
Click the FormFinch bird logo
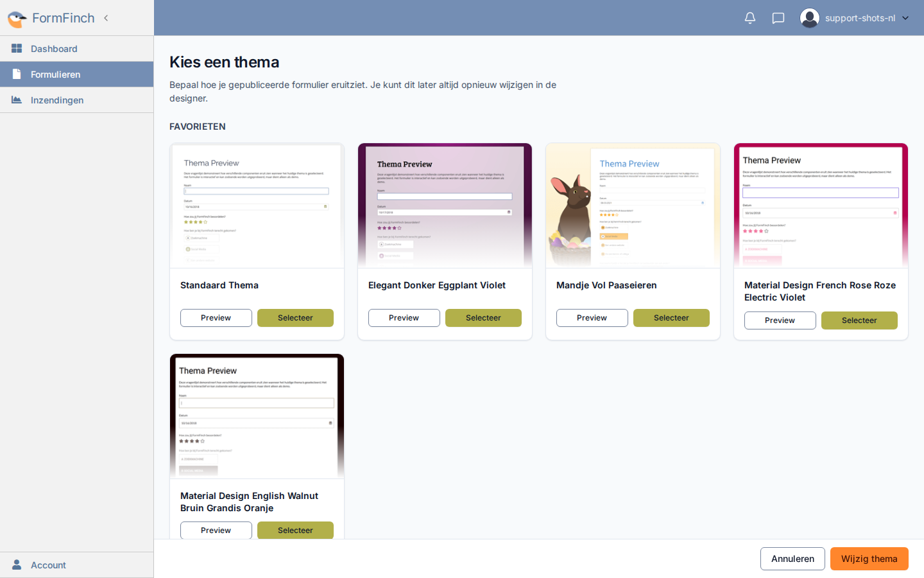click(x=17, y=19)
